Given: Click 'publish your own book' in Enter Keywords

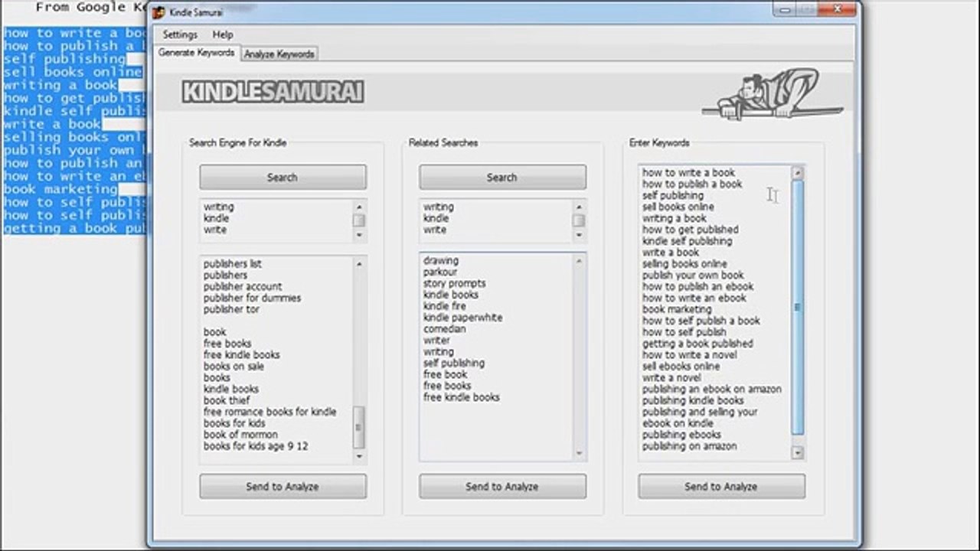Looking at the screenshot, I should [693, 275].
